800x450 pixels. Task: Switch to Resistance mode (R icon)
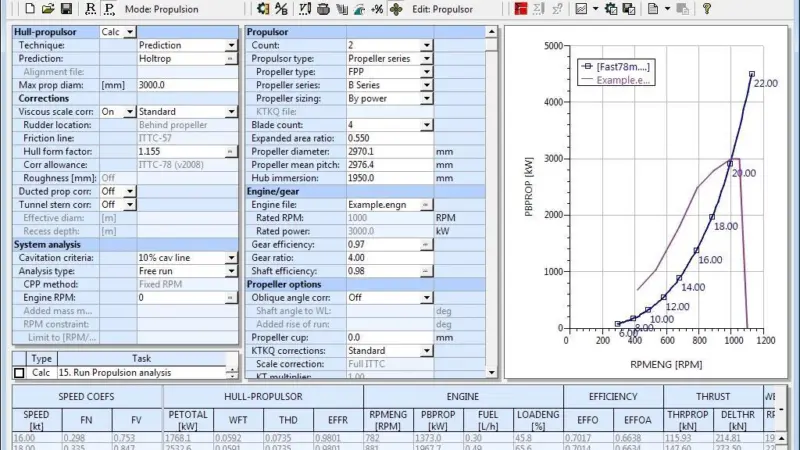pyautogui.click(x=90, y=9)
